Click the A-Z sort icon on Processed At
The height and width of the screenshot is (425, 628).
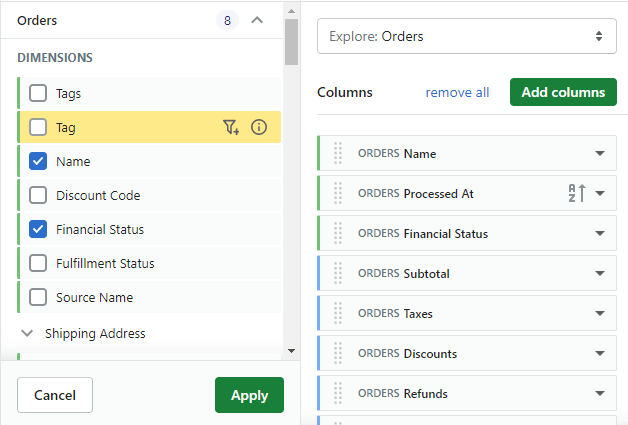(577, 193)
